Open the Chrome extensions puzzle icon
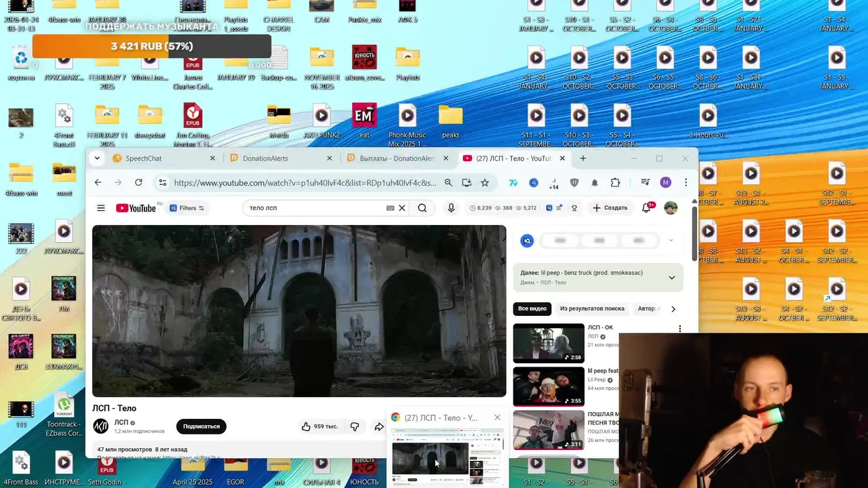Image resolution: width=868 pixels, height=488 pixels. coord(615,182)
